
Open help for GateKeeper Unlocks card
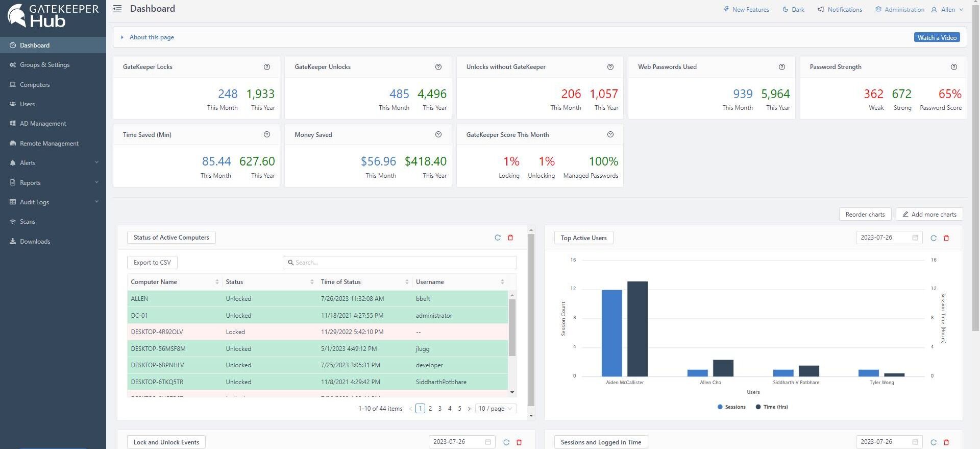coord(438,67)
